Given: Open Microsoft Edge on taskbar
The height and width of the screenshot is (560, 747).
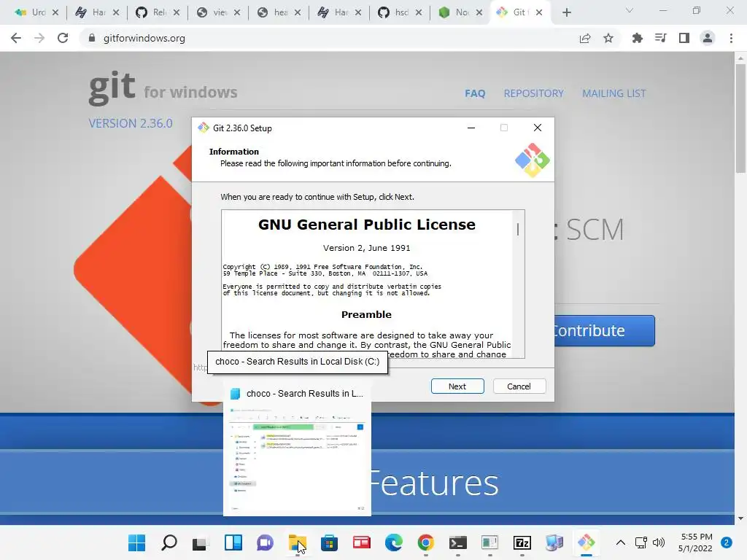Looking at the screenshot, I should [x=393, y=542].
